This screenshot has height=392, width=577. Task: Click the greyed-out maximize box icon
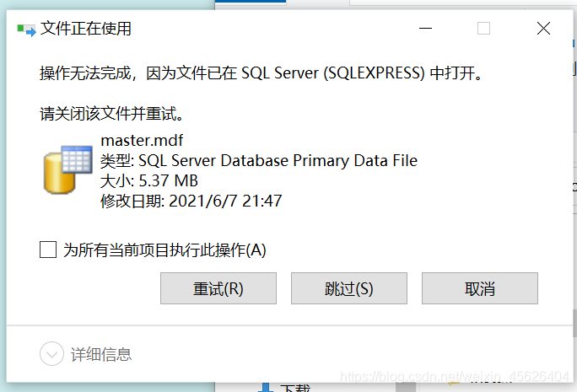click(483, 29)
